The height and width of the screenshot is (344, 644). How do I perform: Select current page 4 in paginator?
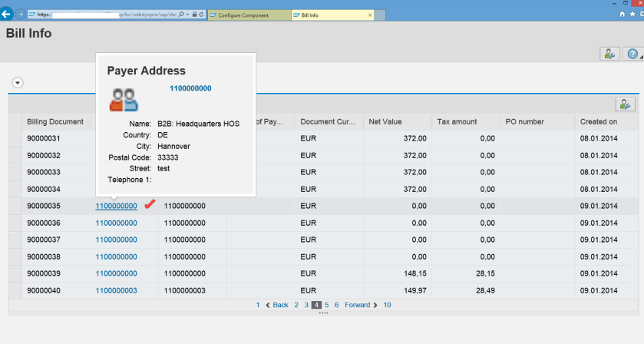pos(316,305)
